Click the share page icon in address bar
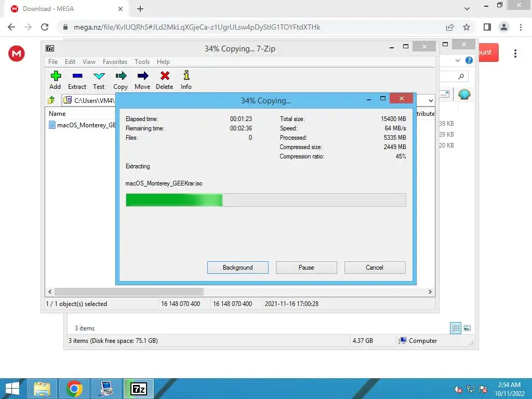Screen dimensions: 532x399 click(x=450, y=27)
